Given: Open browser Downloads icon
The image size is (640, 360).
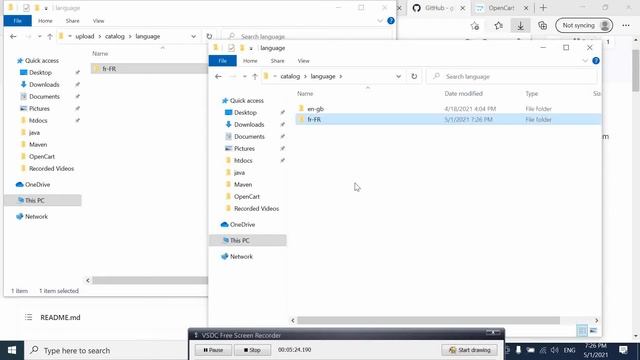Looking at the screenshot, I should click(520, 26).
